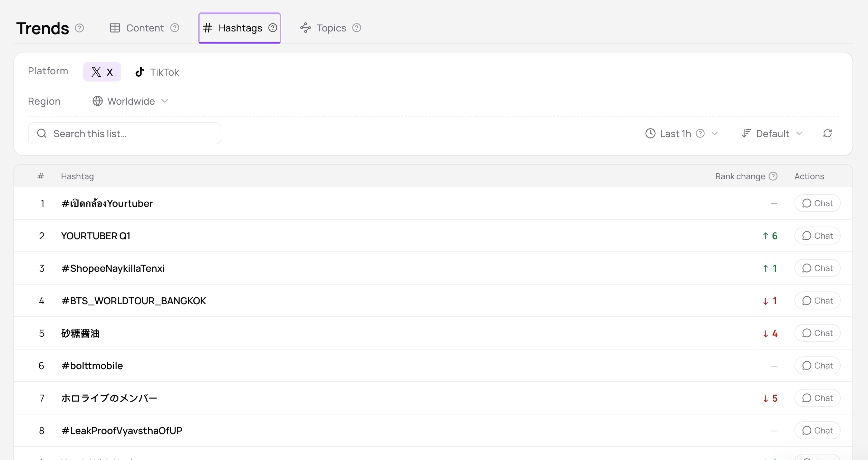Click the help icon beside Content tab
The width and height of the screenshot is (868, 460).
(x=175, y=28)
